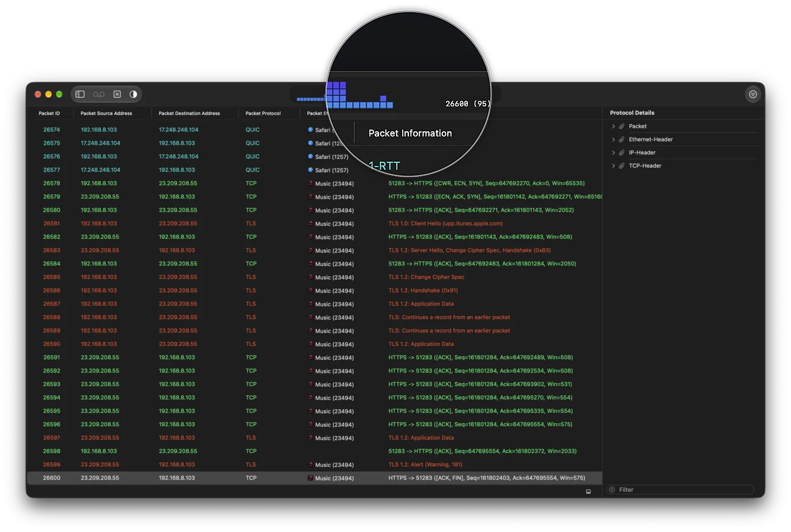
Task: Expand the IP-Header section
Action: pyautogui.click(x=613, y=153)
